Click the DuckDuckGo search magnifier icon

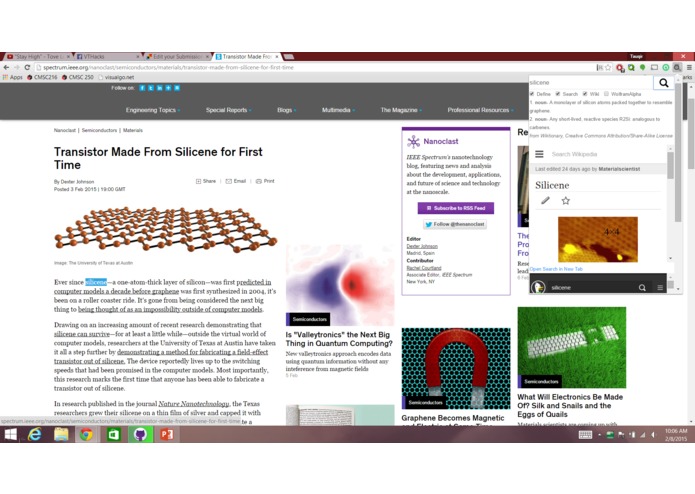coord(642,288)
